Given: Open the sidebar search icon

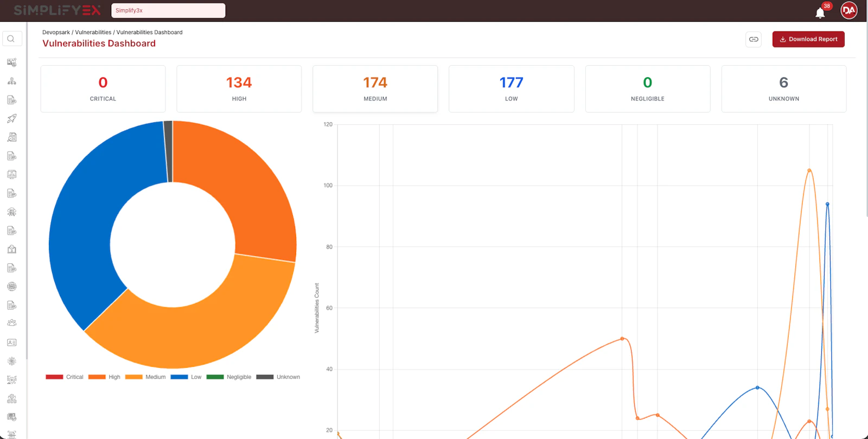Looking at the screenshot, I should pos(12,39).
